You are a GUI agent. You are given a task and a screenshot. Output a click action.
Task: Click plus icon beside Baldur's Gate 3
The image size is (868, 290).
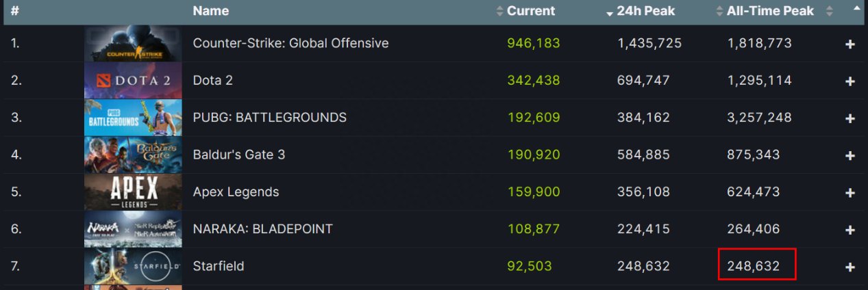tap(850, 155)
